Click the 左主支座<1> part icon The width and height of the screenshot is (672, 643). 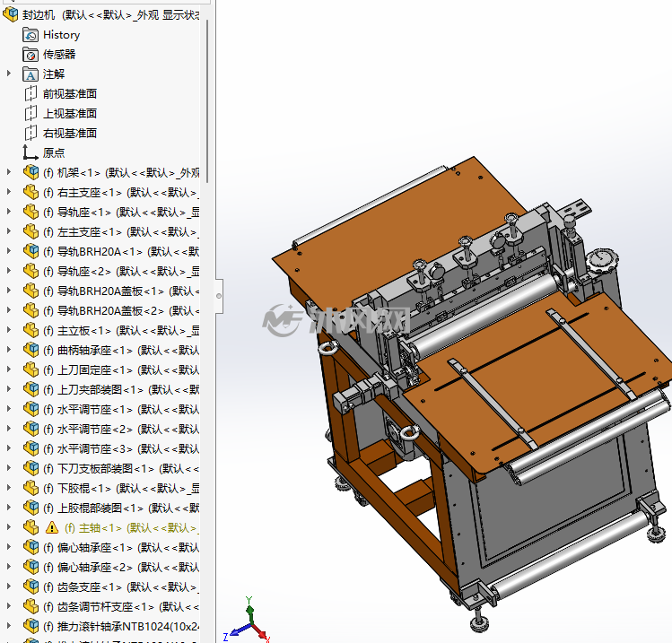31,231
